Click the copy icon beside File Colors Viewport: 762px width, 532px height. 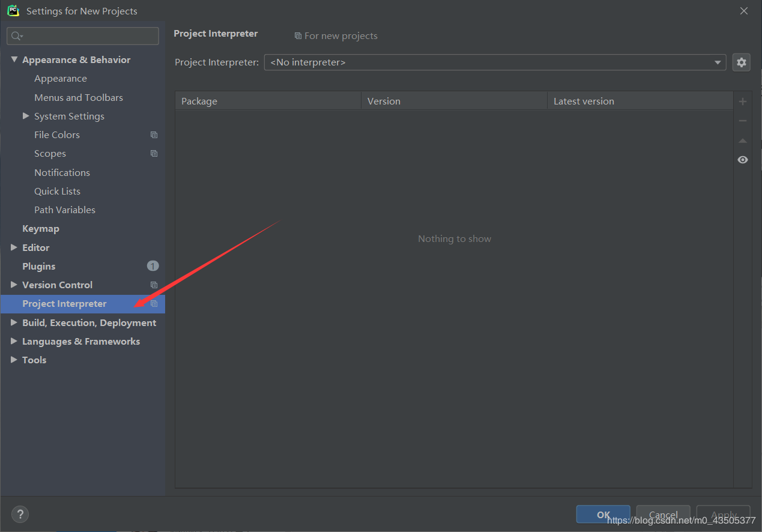154,135
